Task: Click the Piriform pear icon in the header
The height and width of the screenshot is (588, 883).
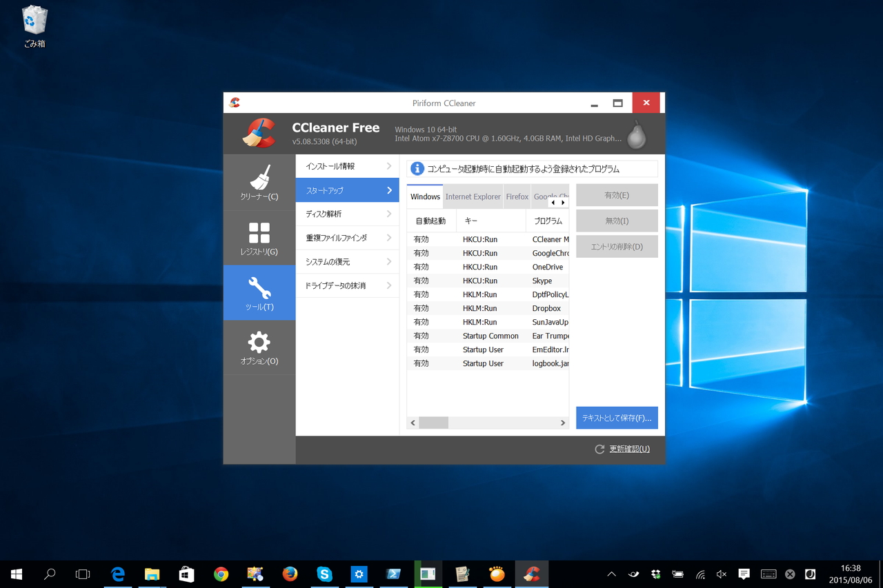Action: (636, 134)
